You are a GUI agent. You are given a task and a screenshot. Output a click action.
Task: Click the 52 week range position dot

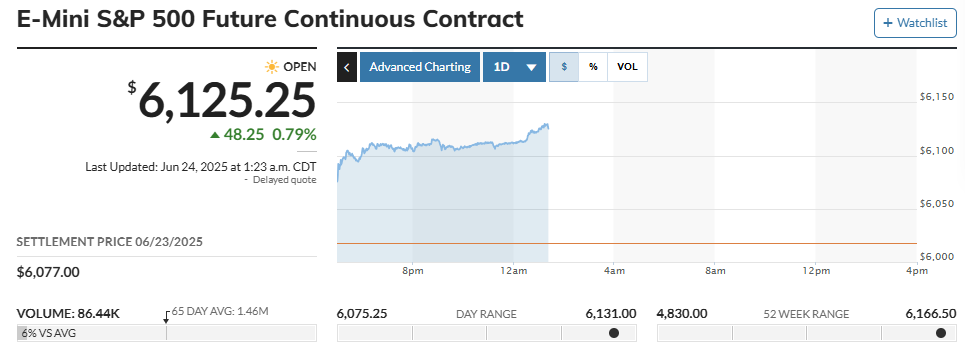click(941, 333)
